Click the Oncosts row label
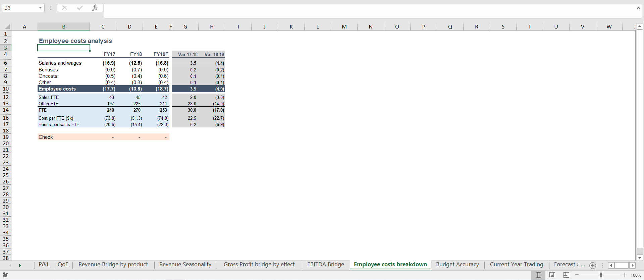The width and height of the screenshot is (644, 280). (x=48, y=76)
